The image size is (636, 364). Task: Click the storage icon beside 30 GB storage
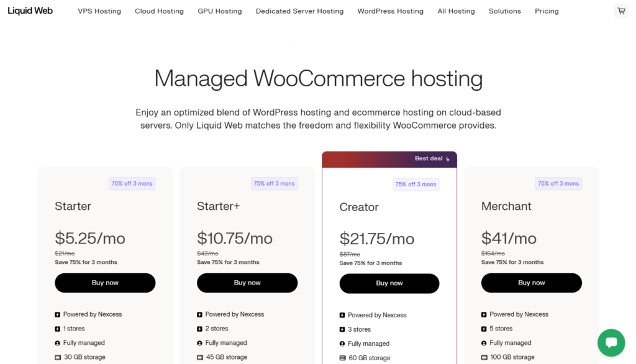(57, 357)
